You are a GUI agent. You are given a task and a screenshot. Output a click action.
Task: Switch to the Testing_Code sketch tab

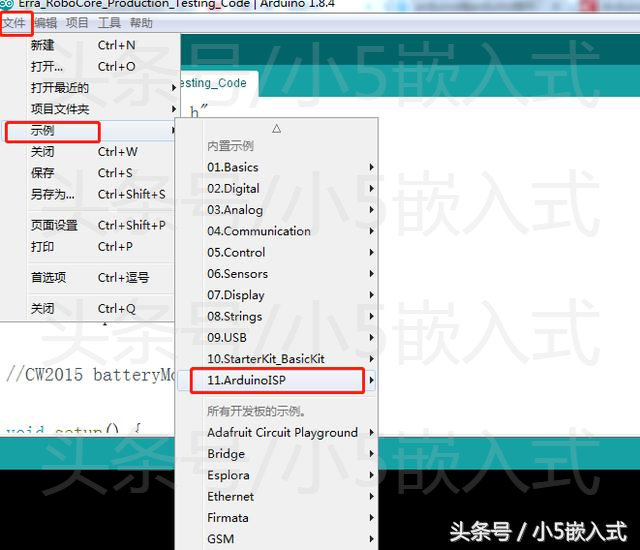click(x=219, y=83)
